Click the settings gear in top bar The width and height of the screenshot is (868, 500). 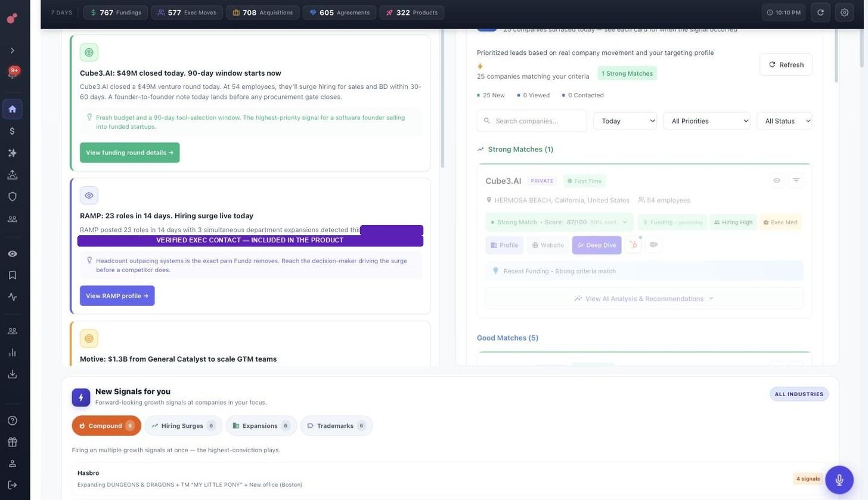[844, 13]
